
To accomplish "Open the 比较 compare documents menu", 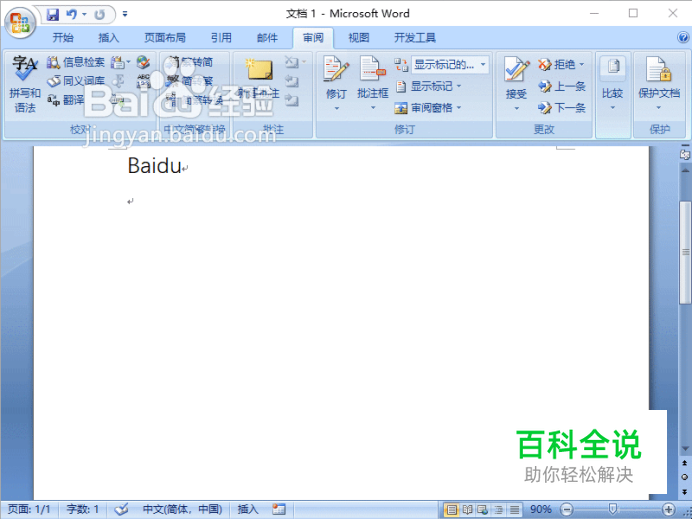I will tap(613, 84).
